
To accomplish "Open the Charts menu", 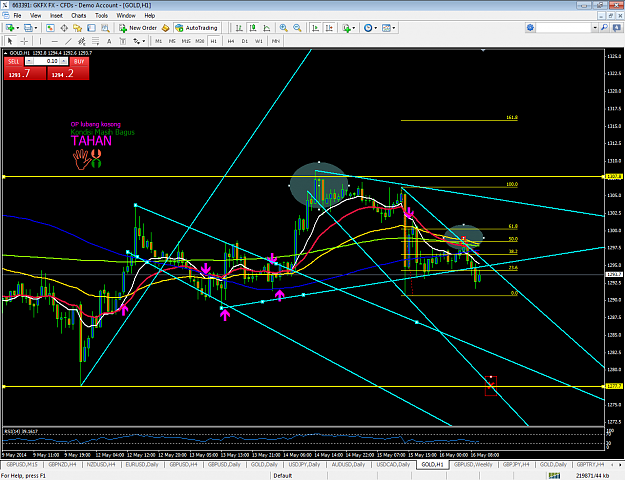I will tap(79, 16).
